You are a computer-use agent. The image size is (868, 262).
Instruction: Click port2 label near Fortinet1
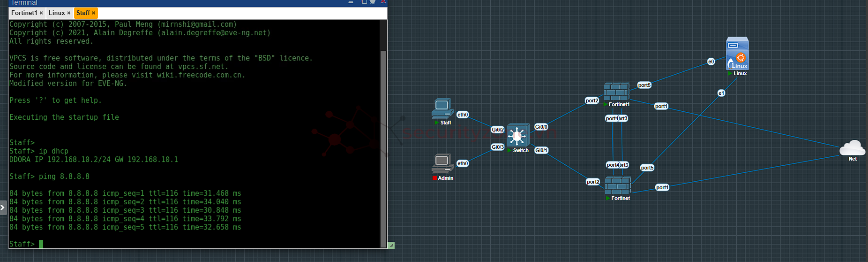[592, 100]
